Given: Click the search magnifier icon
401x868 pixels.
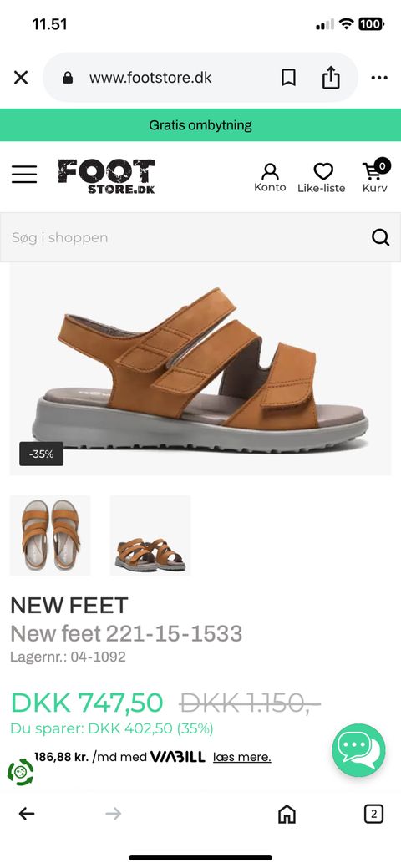Looking at the screenshot, I should pyautogui.click(x=380, y=237).
